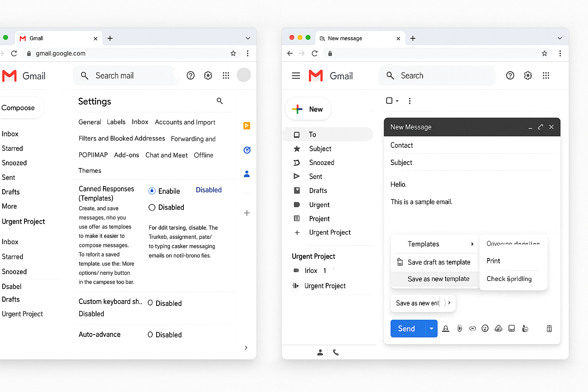Open settings gear in New message window
Screen dimensions: 588x392
pyautogui.click(x=528, y=75)
